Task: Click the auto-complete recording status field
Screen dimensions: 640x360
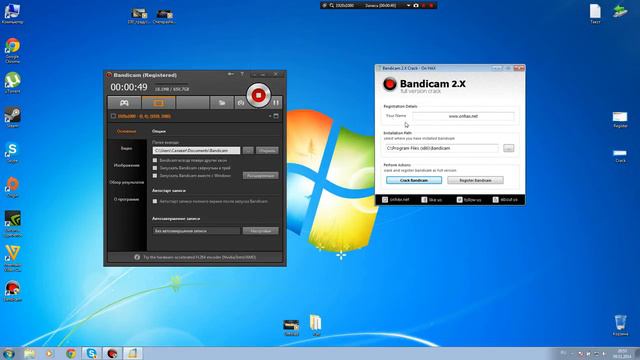Action: [x=196, y=231]
